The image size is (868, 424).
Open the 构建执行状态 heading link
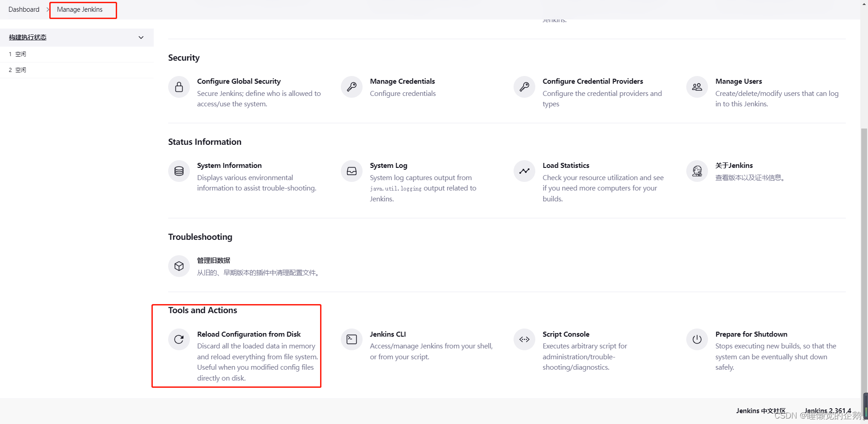point(28,38)
